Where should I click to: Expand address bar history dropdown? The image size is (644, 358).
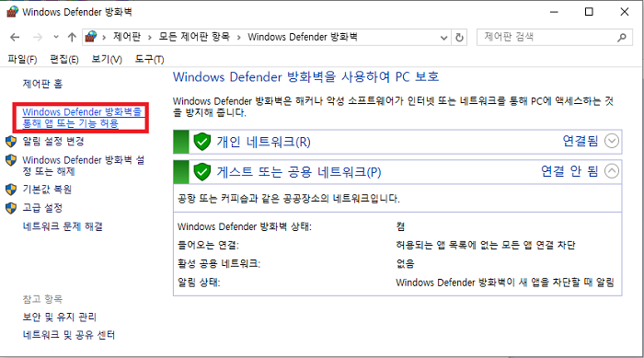tap(443, 38)
